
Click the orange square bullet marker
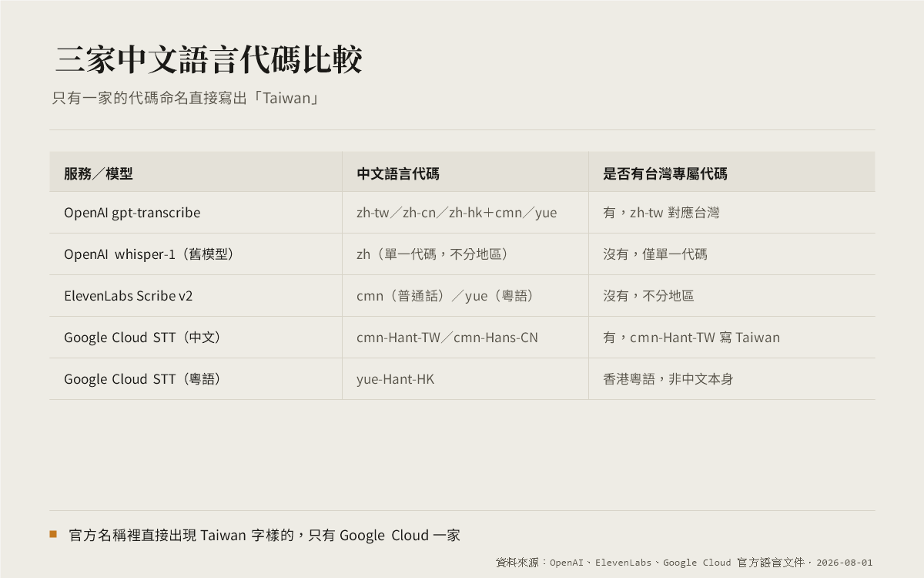53,533
